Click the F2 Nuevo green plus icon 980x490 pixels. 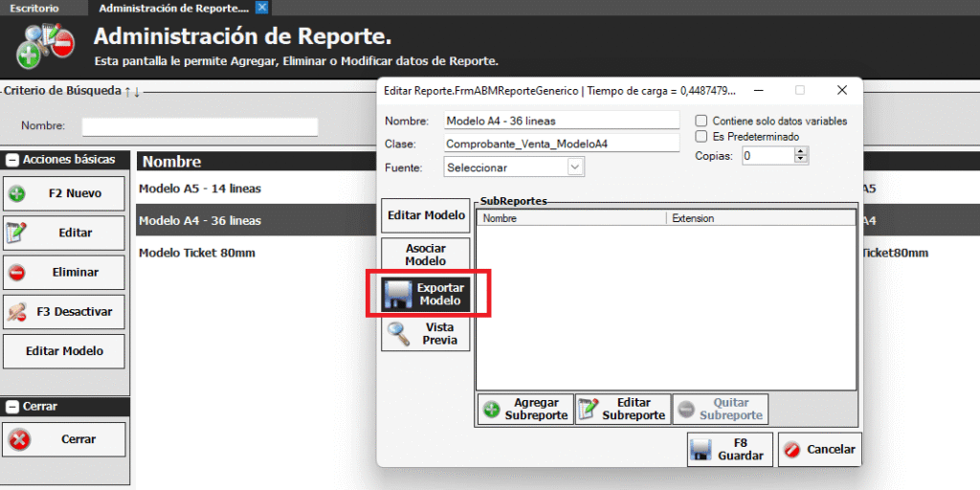(17, 193)
